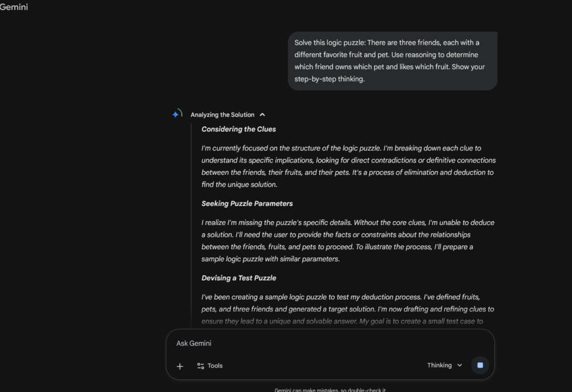The width and height of the screenshot is (572, 392).
Task: Open the Thinking model dropdown
Action: [445, 365]
